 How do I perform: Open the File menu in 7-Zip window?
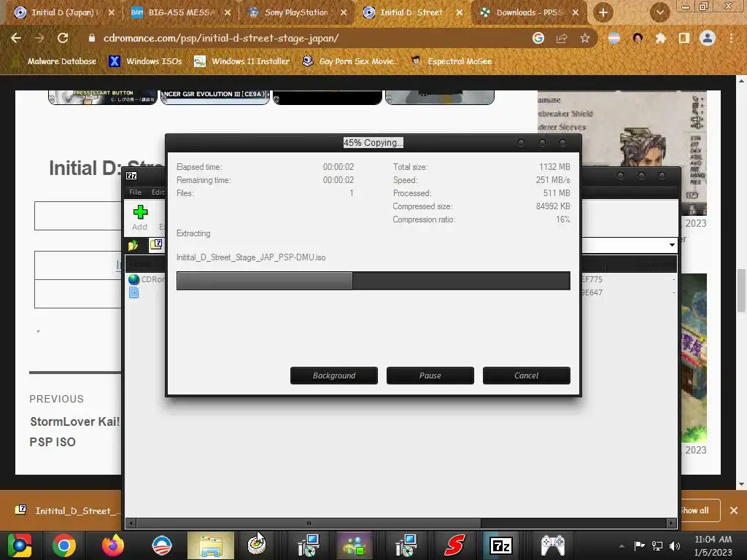pos(135,192)
